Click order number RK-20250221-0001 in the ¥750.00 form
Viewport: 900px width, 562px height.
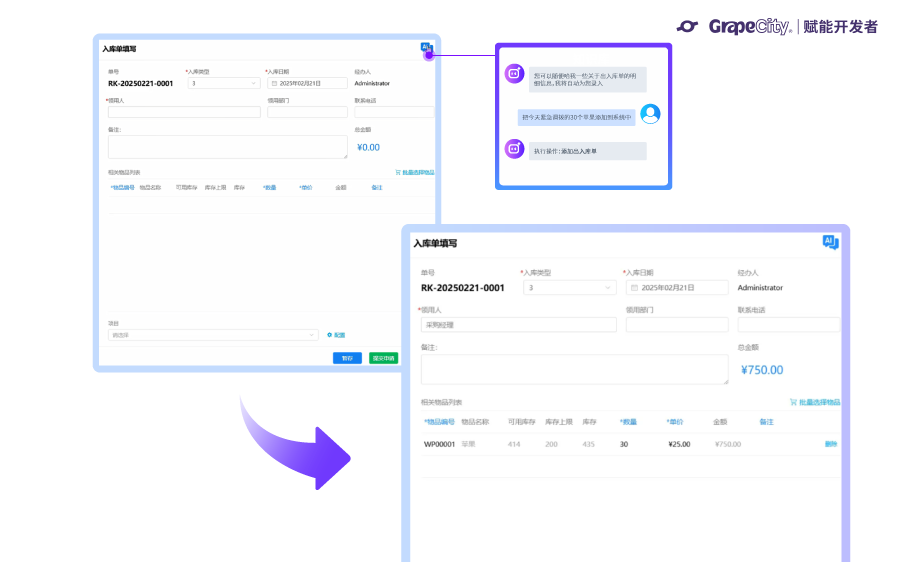[x=463, y=288]
